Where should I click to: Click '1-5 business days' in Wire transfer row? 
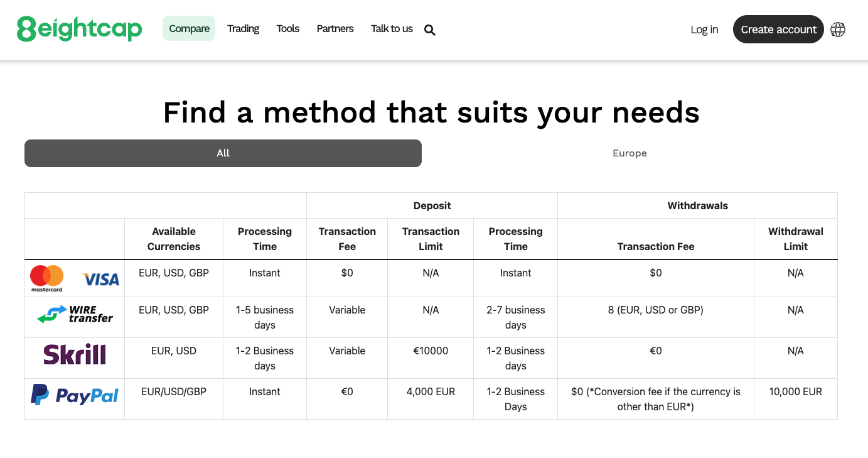click(265, 317)
